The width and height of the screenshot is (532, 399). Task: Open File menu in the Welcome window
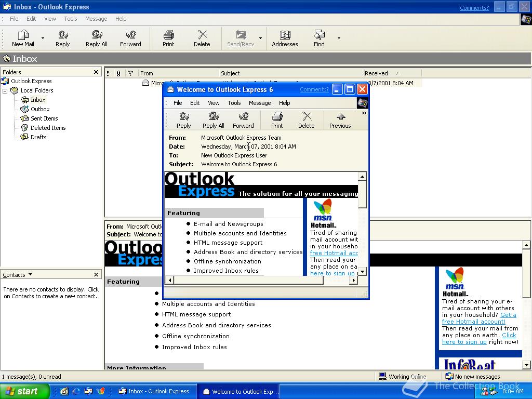[178, 103]
